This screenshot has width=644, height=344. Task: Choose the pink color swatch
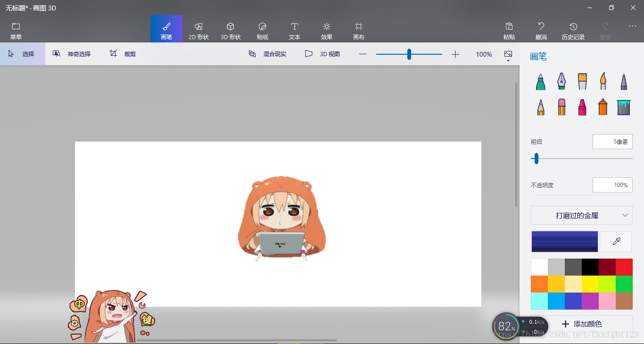point(607,301)
